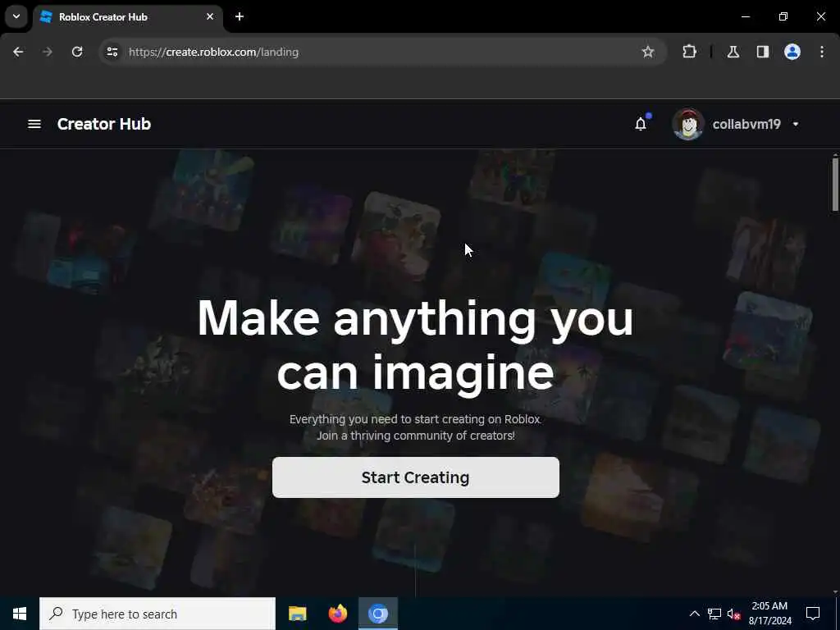840x630 pixels.
Task: Click the browser forward arrow
Action: 47,52
